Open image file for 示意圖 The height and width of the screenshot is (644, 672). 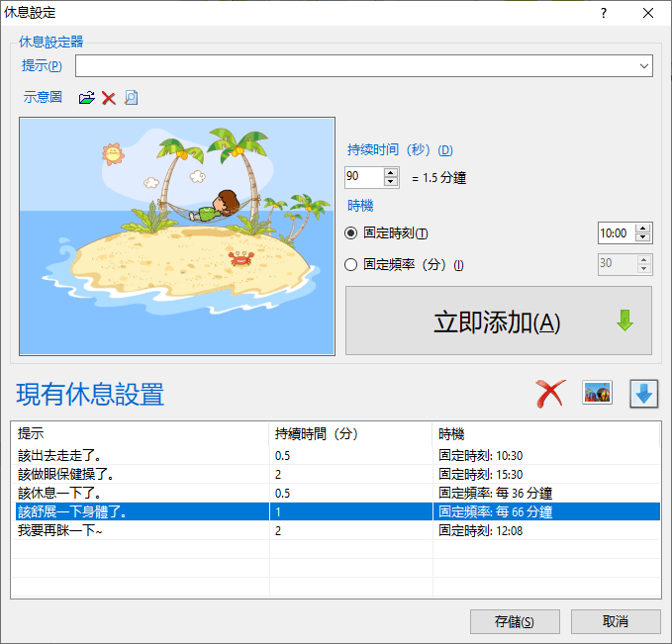click(86, 98)
